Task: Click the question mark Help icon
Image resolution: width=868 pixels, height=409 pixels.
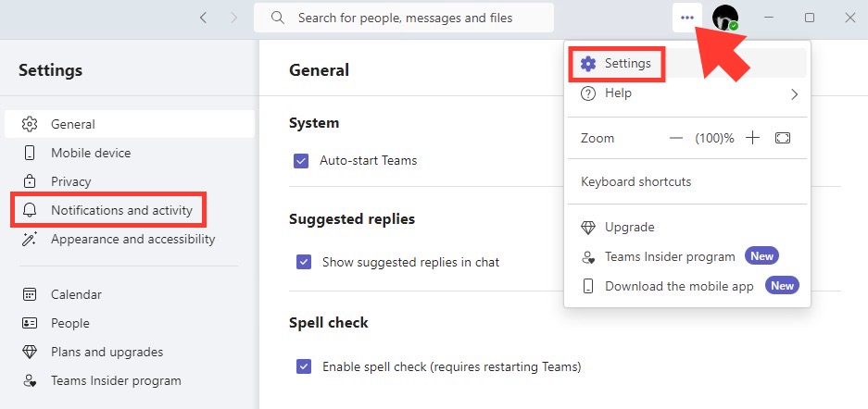Action: (588, 93)
